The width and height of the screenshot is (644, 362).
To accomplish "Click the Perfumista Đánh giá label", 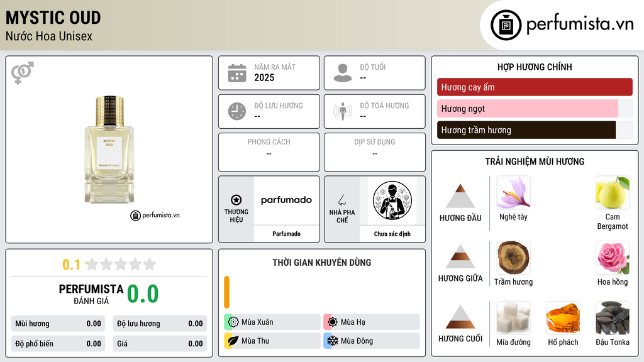I will [91, 294].
